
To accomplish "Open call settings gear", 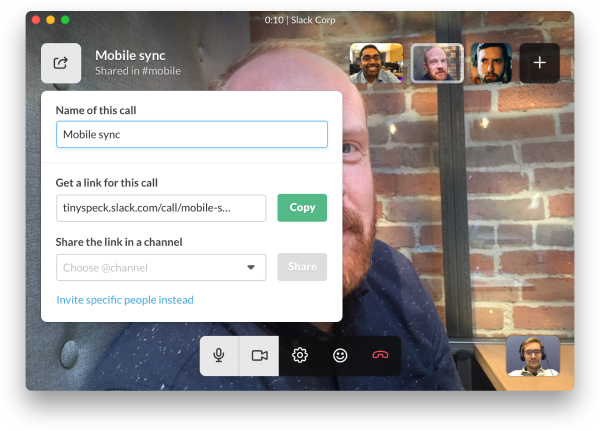I will [299, 355].
